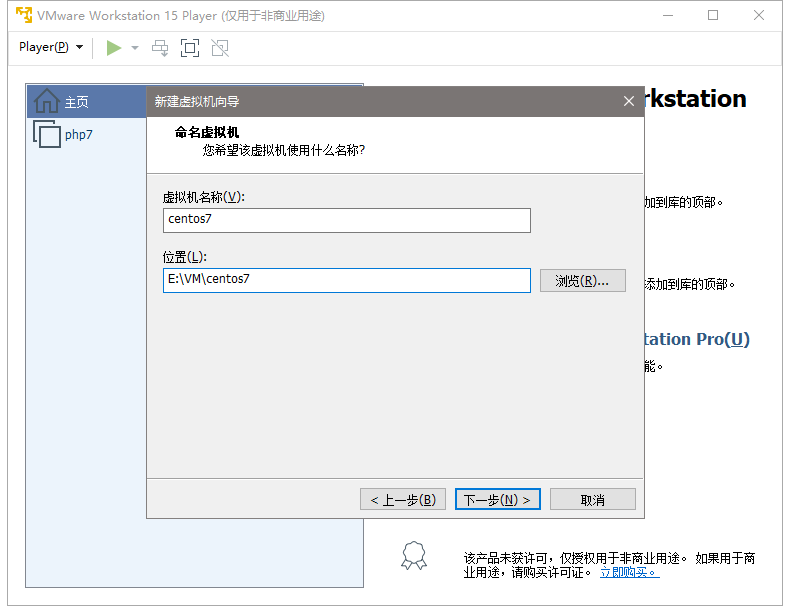Open the 立即购买 link
The width and height of the screenshot is (790, 613).
pyautogui.click(x=629, y=572)
